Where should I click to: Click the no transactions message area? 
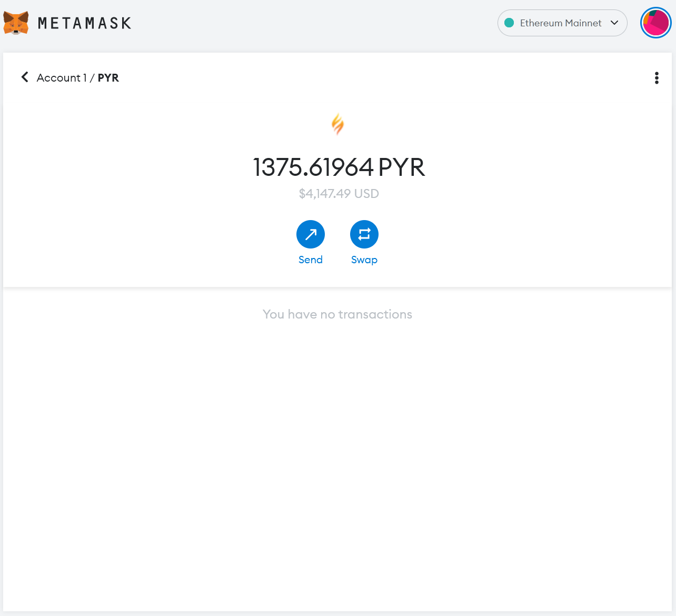[x=337, y=314]
